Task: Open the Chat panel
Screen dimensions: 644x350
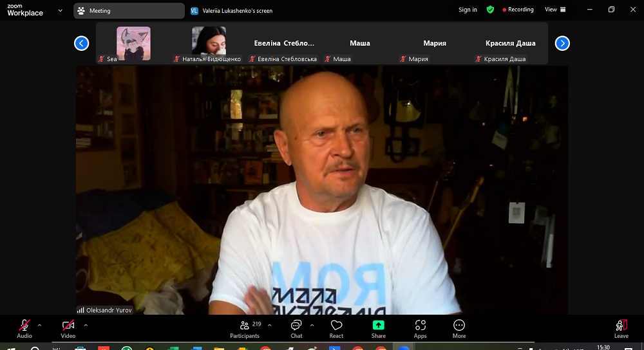Action: tap(296, 329)
